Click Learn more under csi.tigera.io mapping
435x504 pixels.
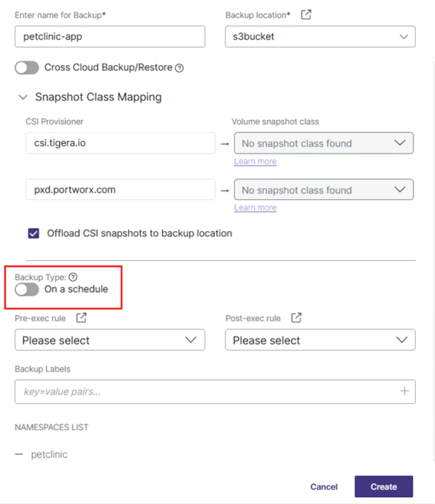tap(255, 161)
